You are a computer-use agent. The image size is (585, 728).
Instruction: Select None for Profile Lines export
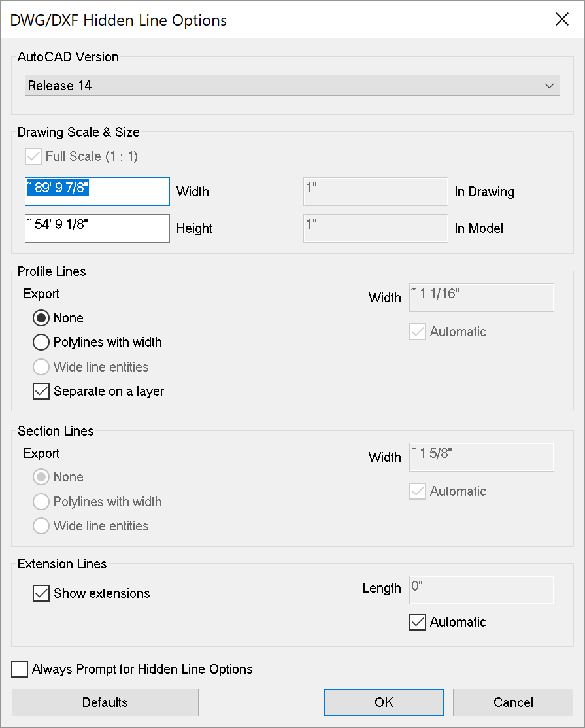click(41, 318)
